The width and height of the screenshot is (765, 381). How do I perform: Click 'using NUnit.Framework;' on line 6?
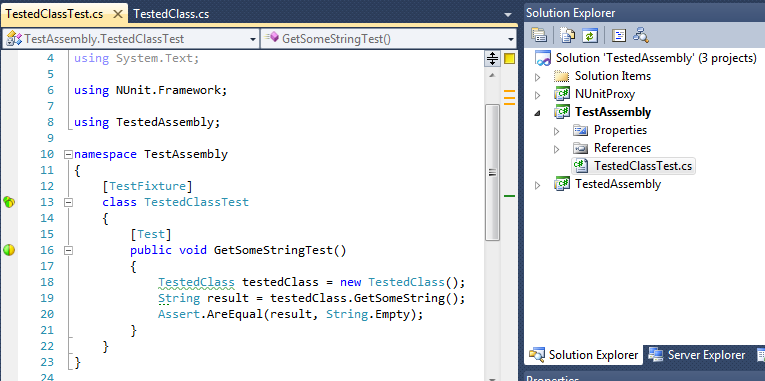(151, 90)
